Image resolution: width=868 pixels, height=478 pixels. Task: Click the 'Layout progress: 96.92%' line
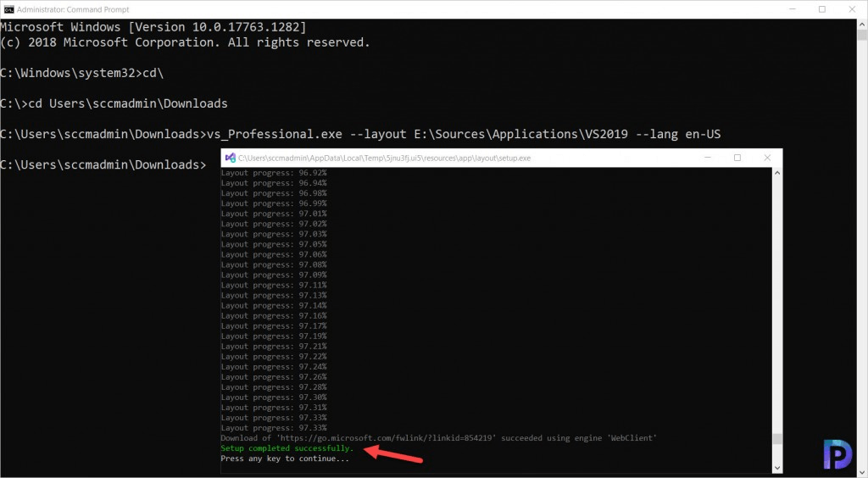point(274,173)
